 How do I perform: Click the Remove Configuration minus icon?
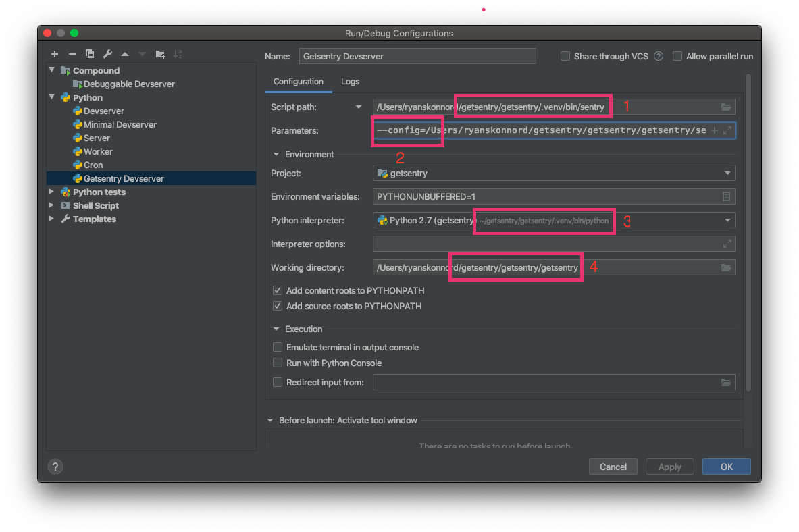[72, 54]
